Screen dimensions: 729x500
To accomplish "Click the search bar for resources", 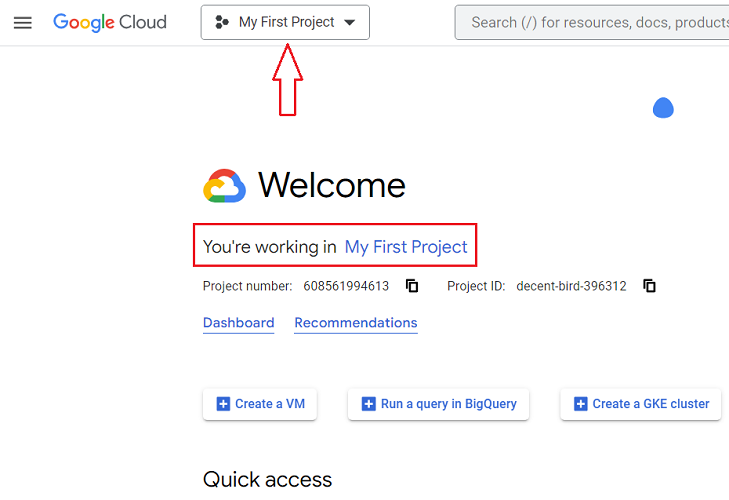I will 592,22.
